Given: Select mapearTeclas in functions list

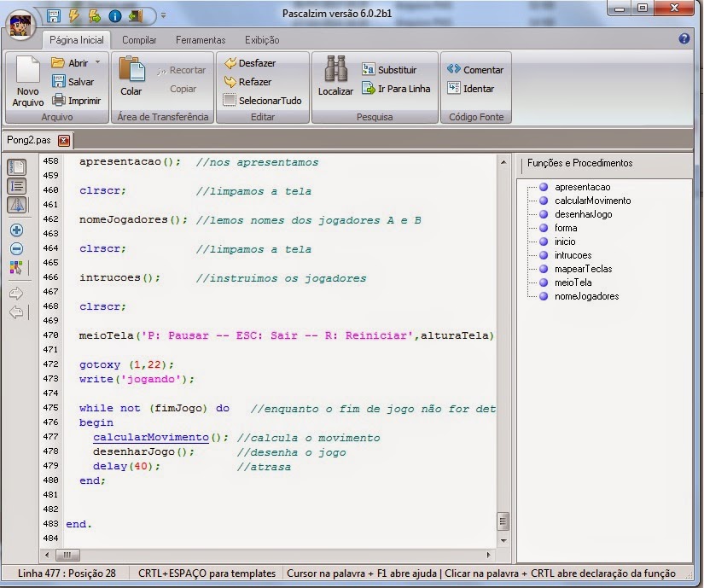Looking at the screenshot, I should point(583,269).
